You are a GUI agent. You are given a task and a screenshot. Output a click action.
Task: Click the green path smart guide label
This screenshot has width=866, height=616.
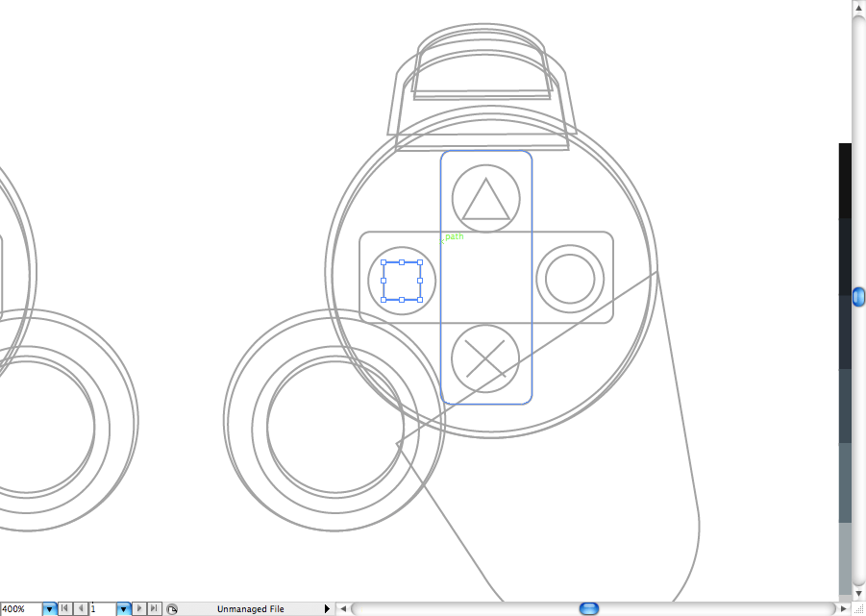[454, 236]
